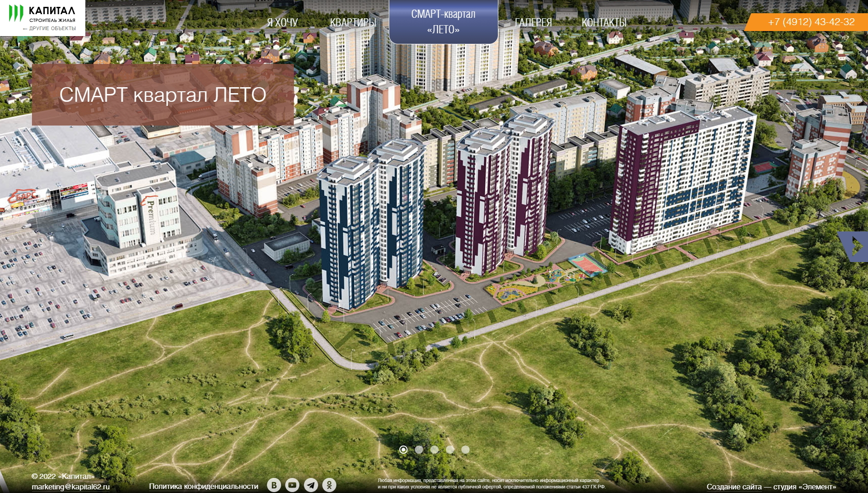Click the Другие объекты link

point(50,28)
